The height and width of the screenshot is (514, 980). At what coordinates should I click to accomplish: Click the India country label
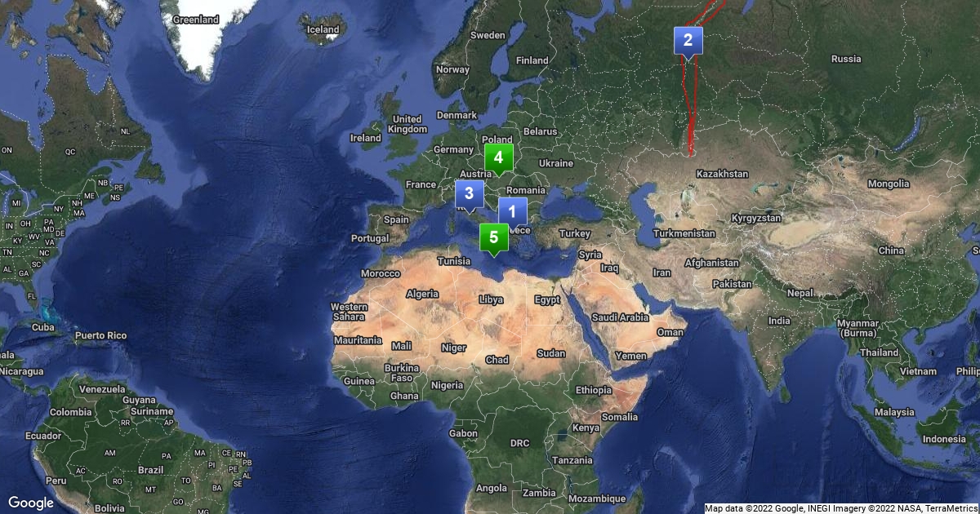779,321
